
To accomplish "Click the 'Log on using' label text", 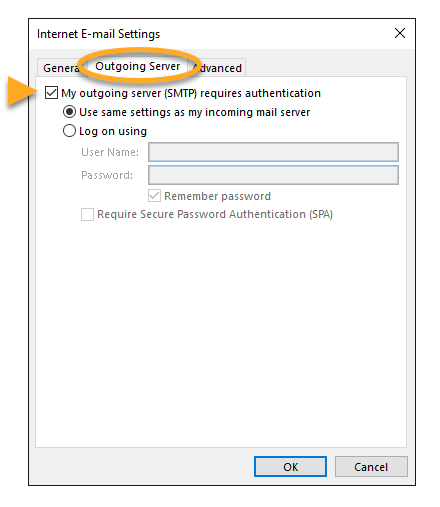I will [x=113, y=131].
